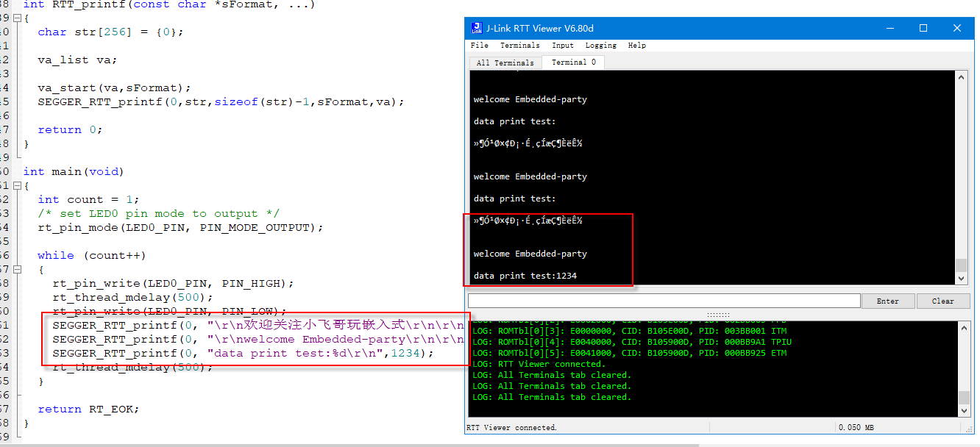Open the Help menu

636,46
